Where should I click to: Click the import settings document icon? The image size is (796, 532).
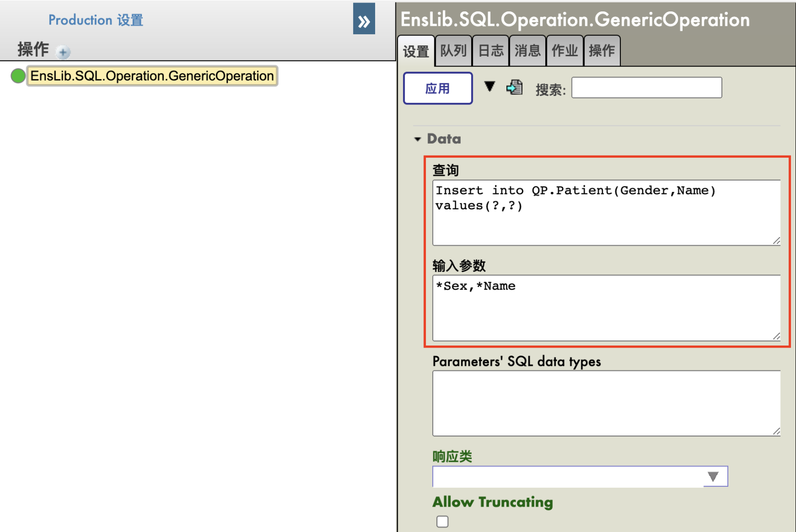pyautogui.click(x=514, y=88)
